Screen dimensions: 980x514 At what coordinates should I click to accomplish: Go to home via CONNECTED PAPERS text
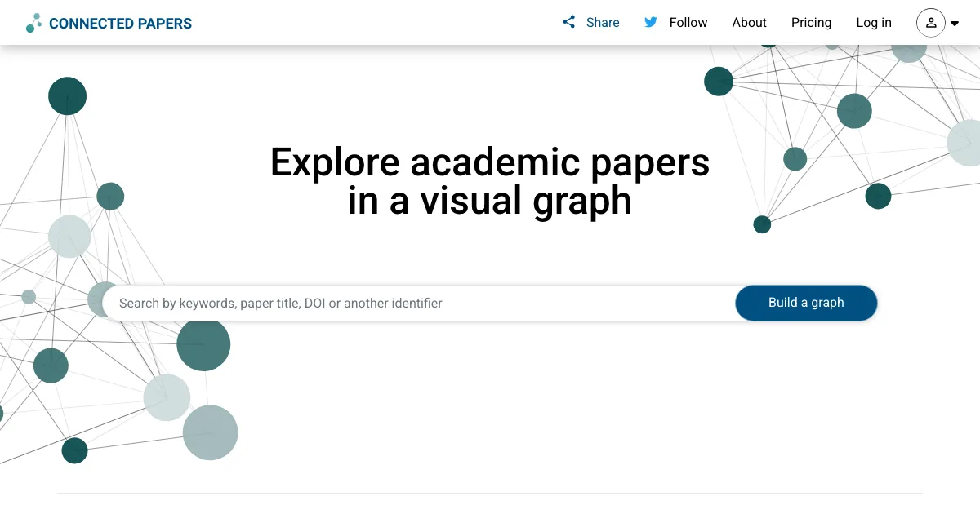tap(120, 24)
